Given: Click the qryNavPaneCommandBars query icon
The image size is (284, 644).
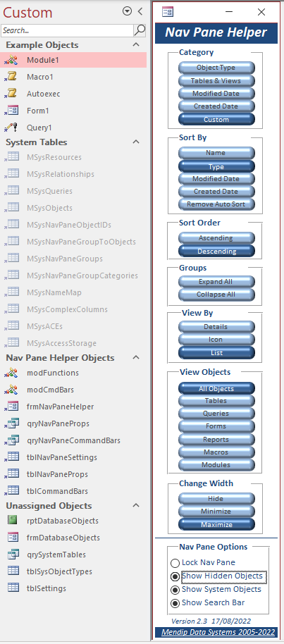Looking at the screenshot, I should pyautogui.click(x=11, y=440).
